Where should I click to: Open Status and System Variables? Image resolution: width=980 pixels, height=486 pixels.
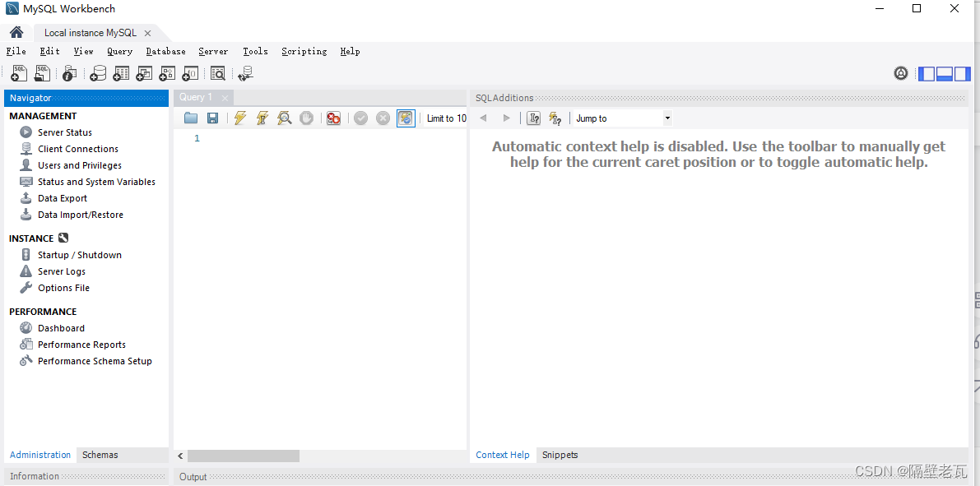click(x=97, y=182)
